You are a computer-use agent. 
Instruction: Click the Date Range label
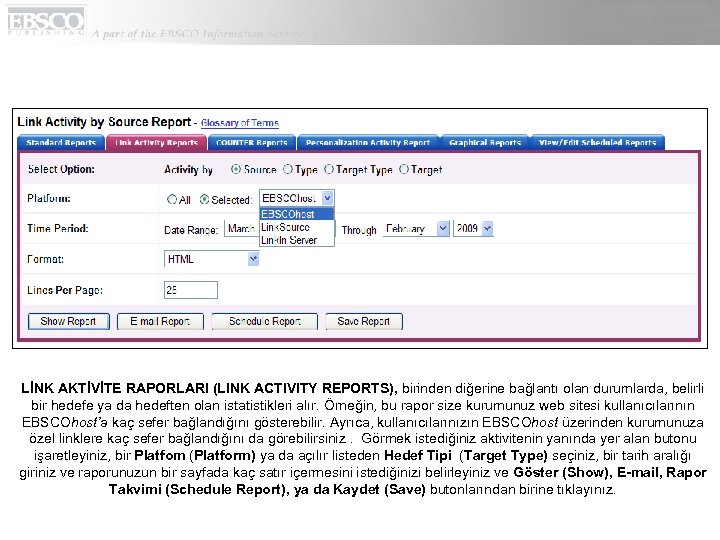click(191, 230)
